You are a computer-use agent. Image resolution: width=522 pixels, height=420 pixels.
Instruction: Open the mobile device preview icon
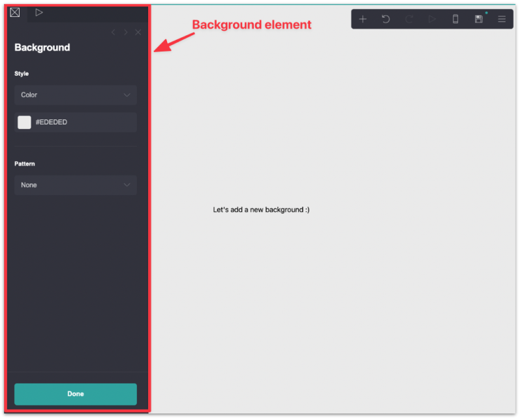coord(455,19)
